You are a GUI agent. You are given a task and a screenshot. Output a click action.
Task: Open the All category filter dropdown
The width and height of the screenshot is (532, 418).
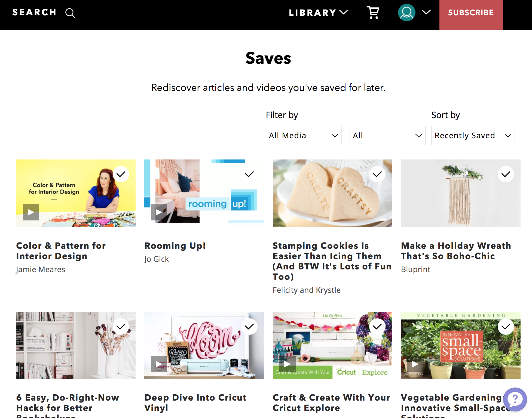[x=387, y=136]
